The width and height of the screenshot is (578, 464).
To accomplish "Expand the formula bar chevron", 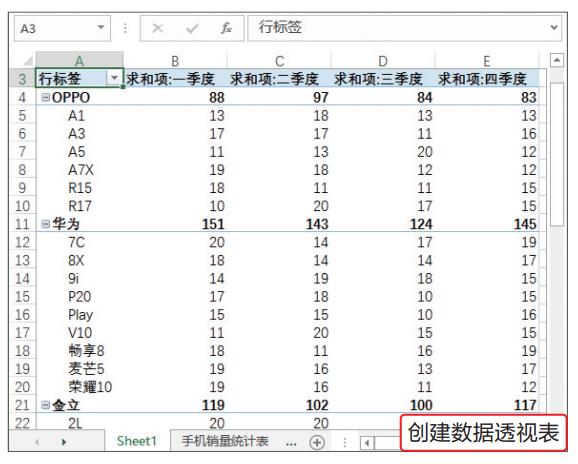I will (x=554, y=27).
